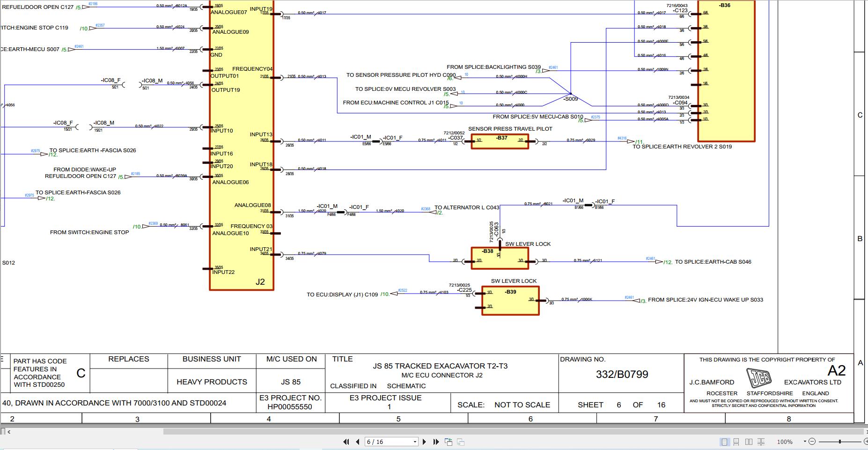Viewport: 868px width, 450px height.
Task: Click inside the 6 / 16 page field
Action: click(x=384, y=442)
